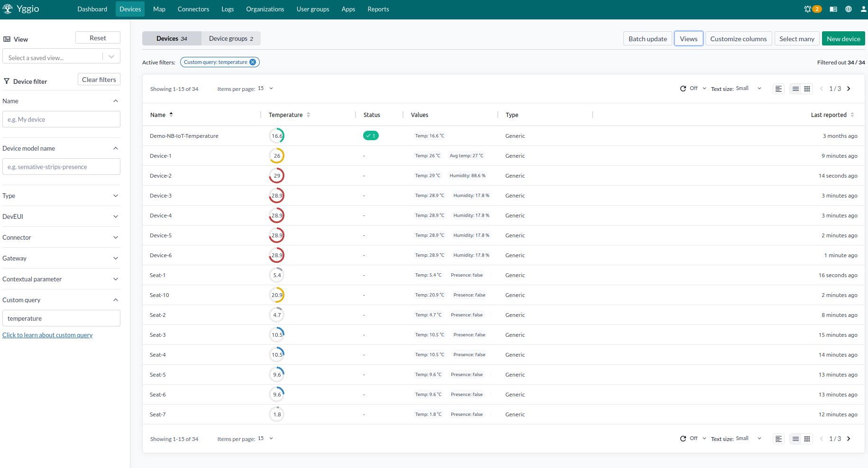
Task: Remove the temperature custom query filter chip
Action: [x=253, y=62]
